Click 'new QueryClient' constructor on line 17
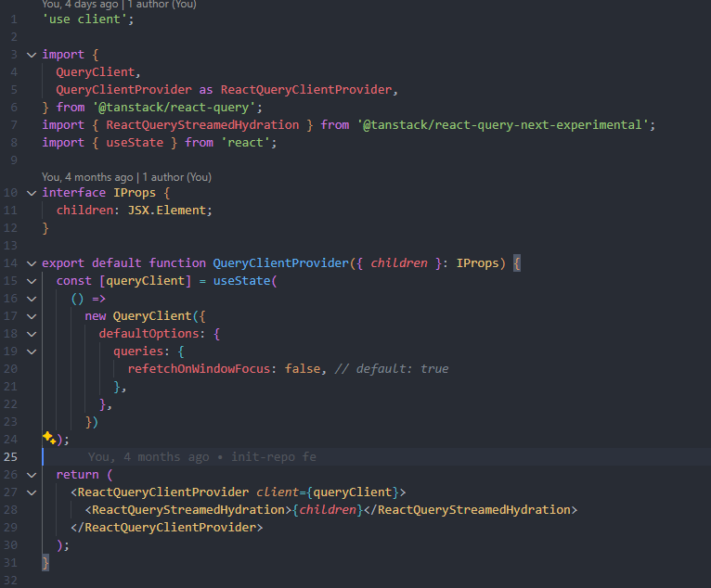Screen dimensions: 711x588 138,316
